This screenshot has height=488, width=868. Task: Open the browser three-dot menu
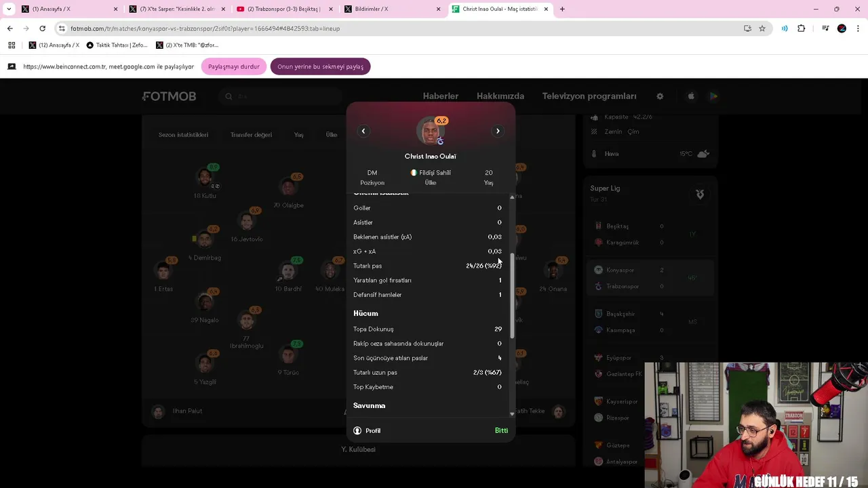click(859, 28)
